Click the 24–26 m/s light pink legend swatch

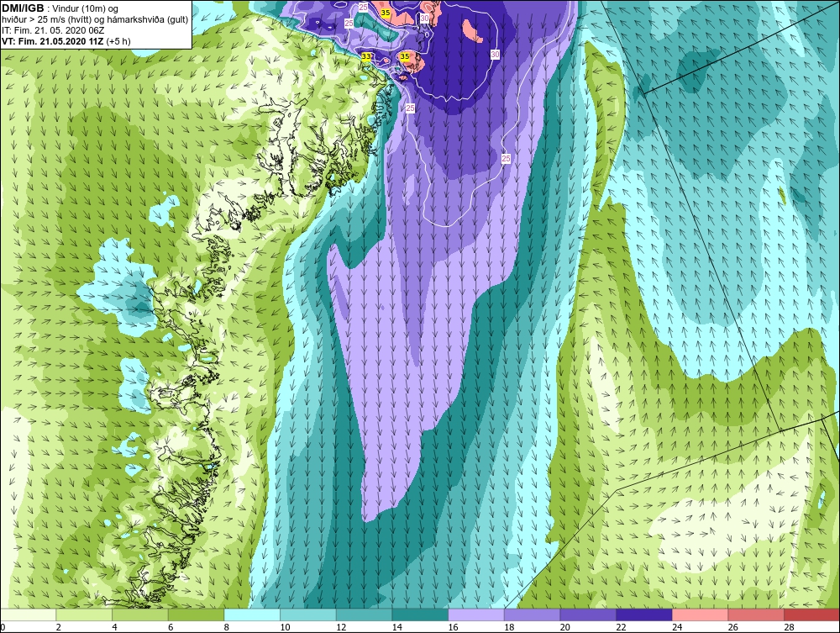point(700,615)
